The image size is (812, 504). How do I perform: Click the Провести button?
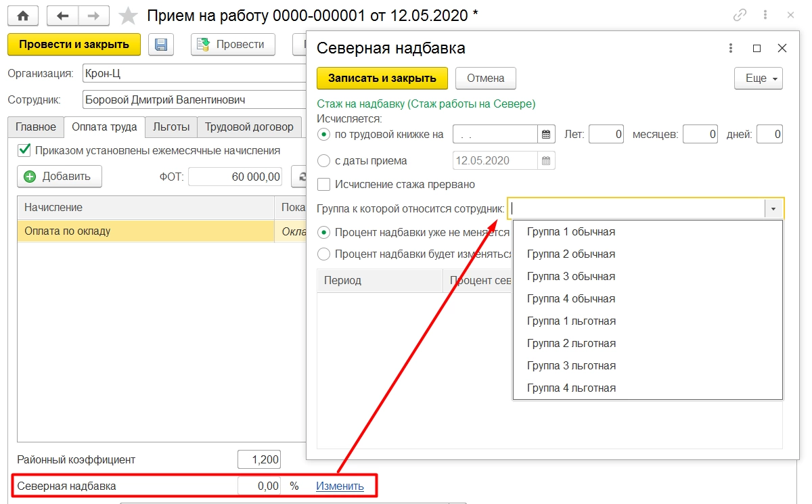(x=233, y=45)
